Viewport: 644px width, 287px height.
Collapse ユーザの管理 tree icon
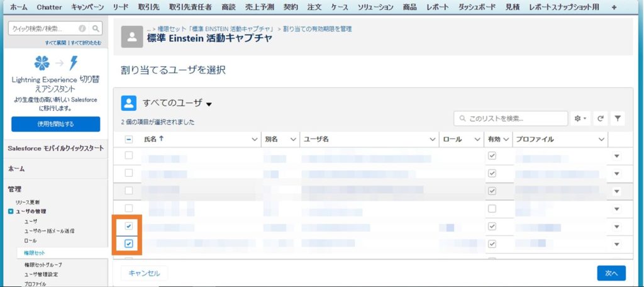point(11,211)
